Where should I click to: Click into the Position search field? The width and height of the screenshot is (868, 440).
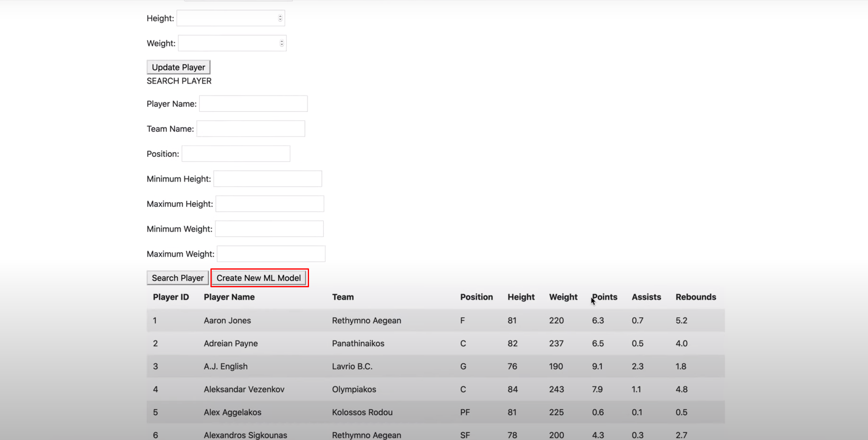pyautogui.click(x=236, y=154)
